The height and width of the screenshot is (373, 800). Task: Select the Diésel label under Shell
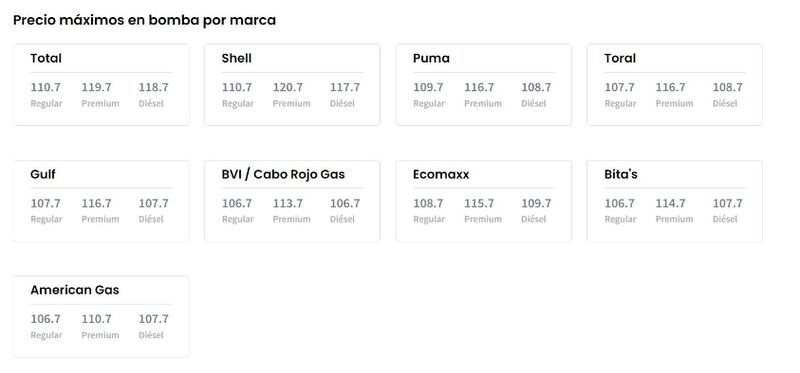342,103
